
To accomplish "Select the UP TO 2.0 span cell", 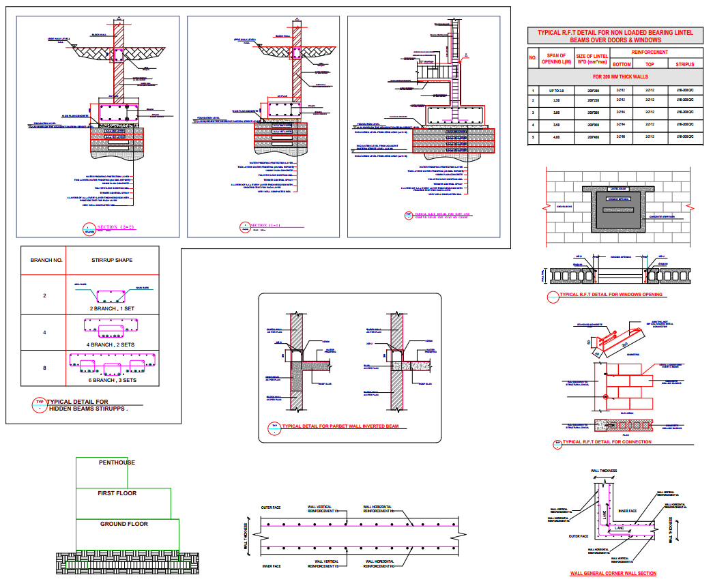I will click(x=556, y=91).
